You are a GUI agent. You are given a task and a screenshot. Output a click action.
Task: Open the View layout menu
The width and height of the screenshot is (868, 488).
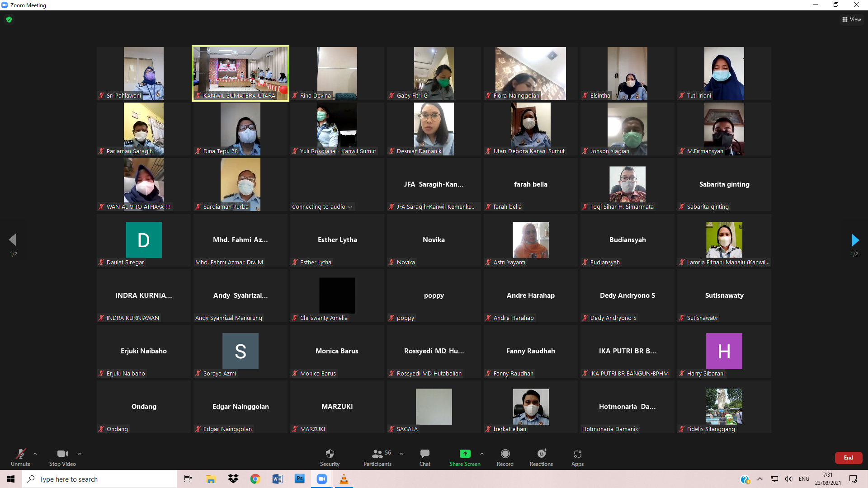point(851,19)
